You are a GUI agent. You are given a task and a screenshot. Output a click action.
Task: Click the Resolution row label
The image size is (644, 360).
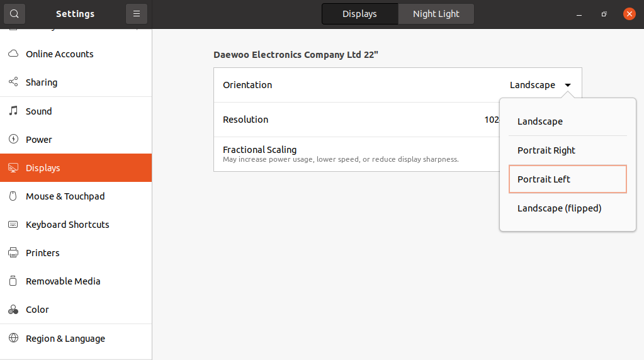coord(246,120)
